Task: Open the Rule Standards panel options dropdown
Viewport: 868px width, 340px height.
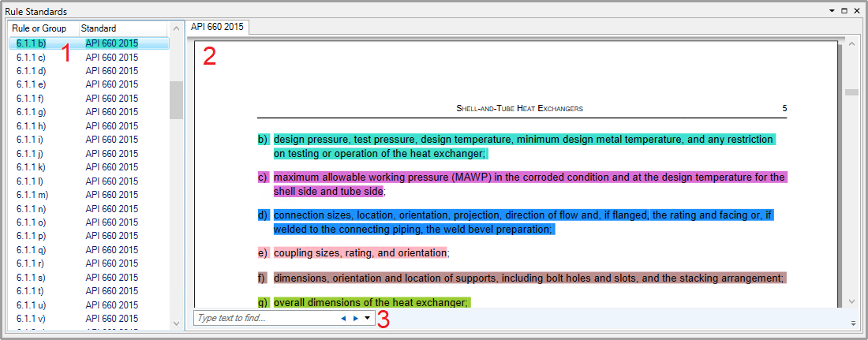Action: 832,11
